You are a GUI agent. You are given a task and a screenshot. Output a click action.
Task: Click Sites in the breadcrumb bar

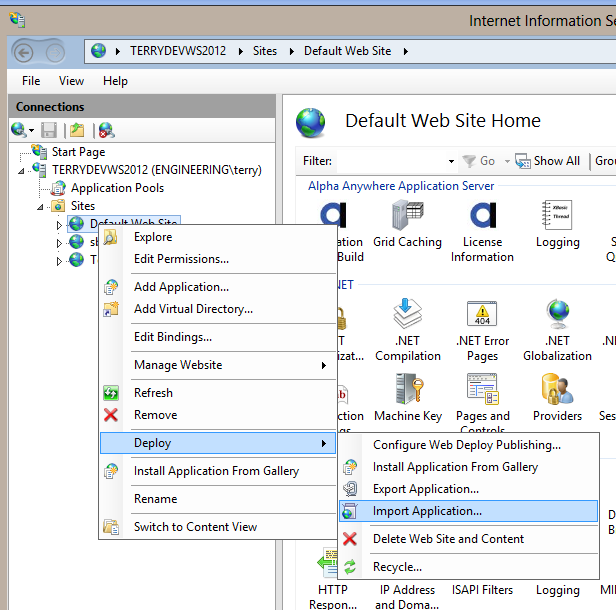[264, 51]
